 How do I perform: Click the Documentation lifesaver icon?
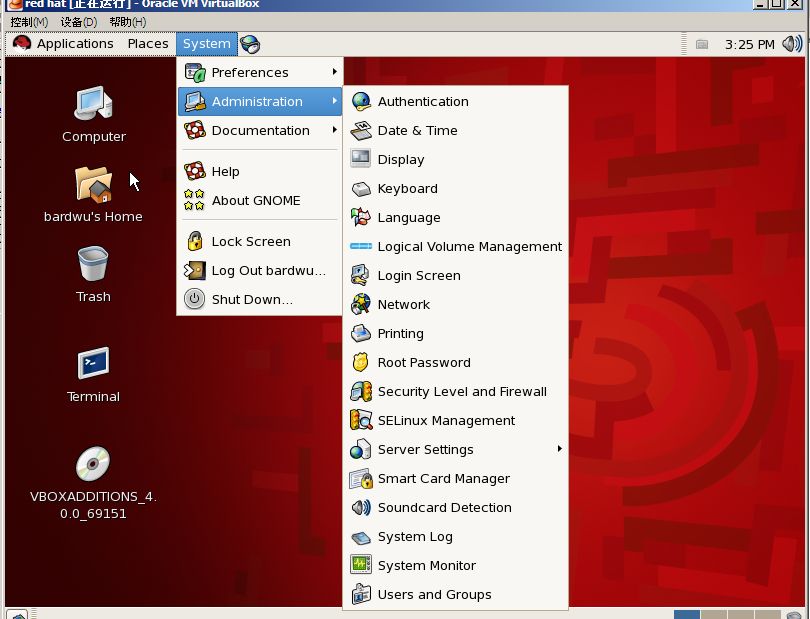point(195,130)
